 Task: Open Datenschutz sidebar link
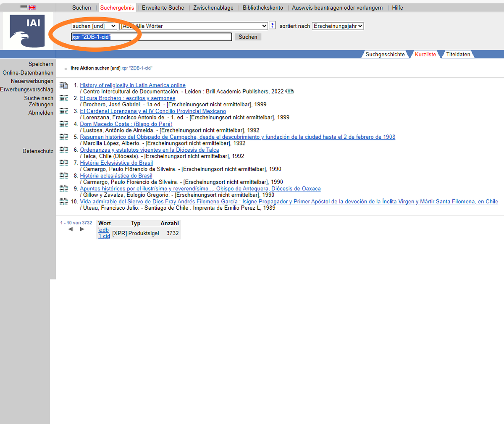pyautogui.click(x=38, y=151)
